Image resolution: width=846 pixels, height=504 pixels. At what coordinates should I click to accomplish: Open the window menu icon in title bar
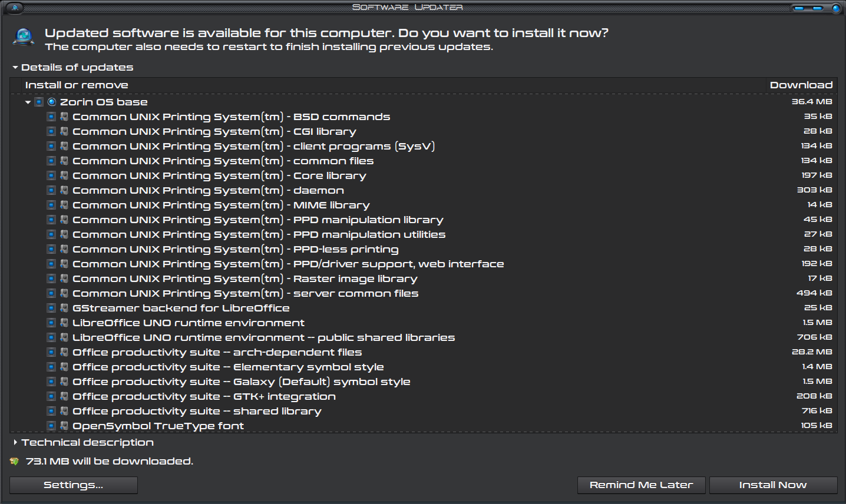[14, 8]
